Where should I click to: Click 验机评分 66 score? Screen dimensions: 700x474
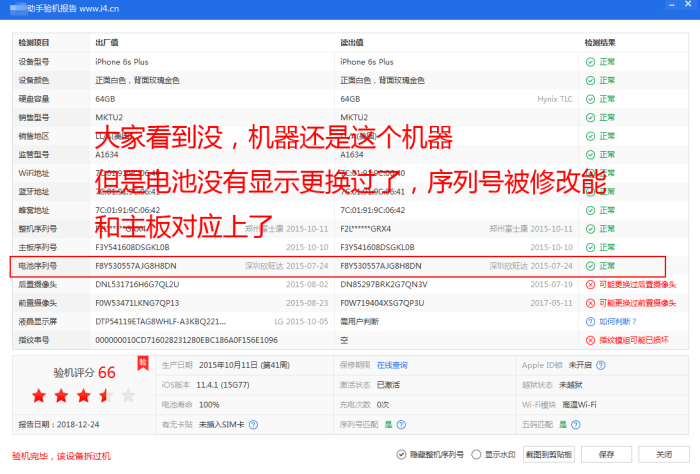tap(84, 373)
